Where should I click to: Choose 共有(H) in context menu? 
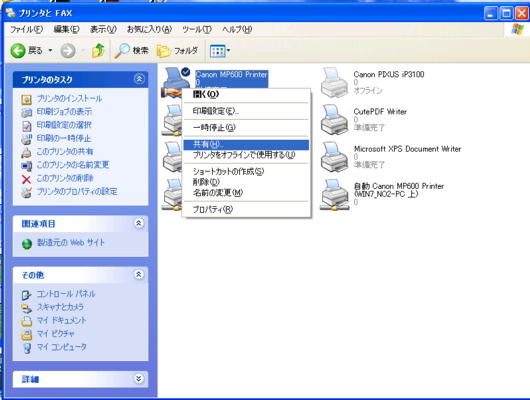[x=246, y=144]
